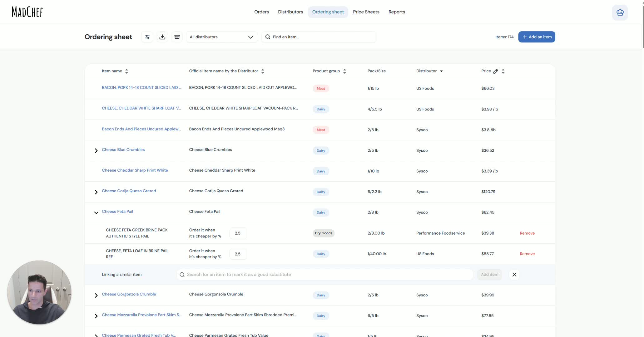Image resolution: width=644 pixels, height=337 pixels.
Task: Click the Dry Goods tag on feta substitute
Action: click(324, 233)
